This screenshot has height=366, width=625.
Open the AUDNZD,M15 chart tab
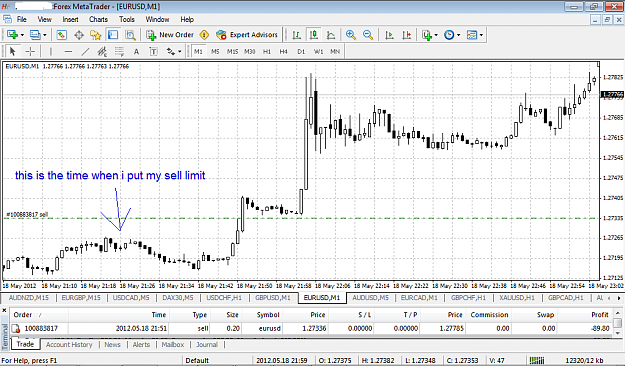pos(29,297)
